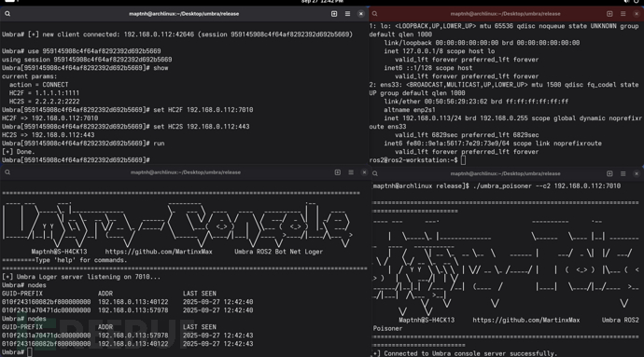644x357 pixels.
Task: Click the 'Maptnh@S-H4CK13' text in Umbra Console
Action: 59,252
